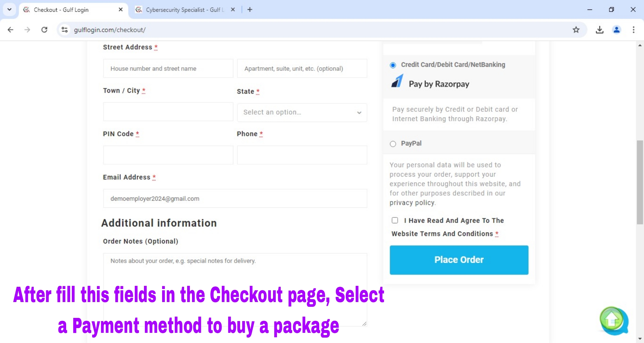
Task: Select Credit Card/Debit Card/NetBanking payment option
Action: [x=393, y=65]
